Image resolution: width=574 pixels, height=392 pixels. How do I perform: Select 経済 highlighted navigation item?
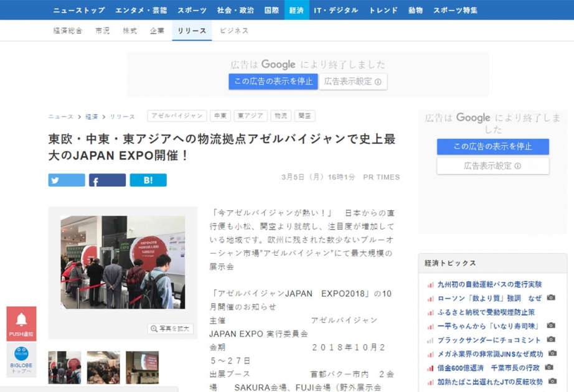[296, 10]
